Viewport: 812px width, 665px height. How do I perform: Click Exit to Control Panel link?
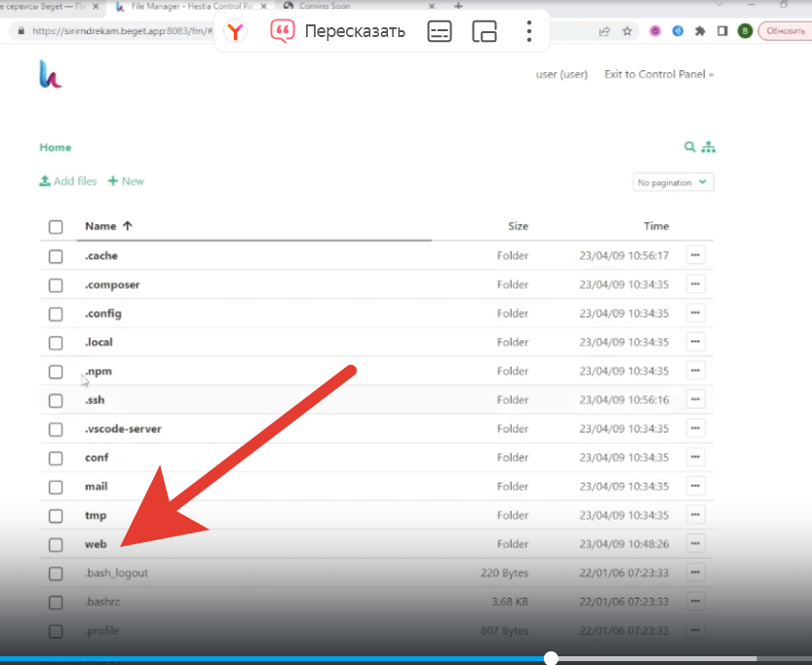(658, 74)
